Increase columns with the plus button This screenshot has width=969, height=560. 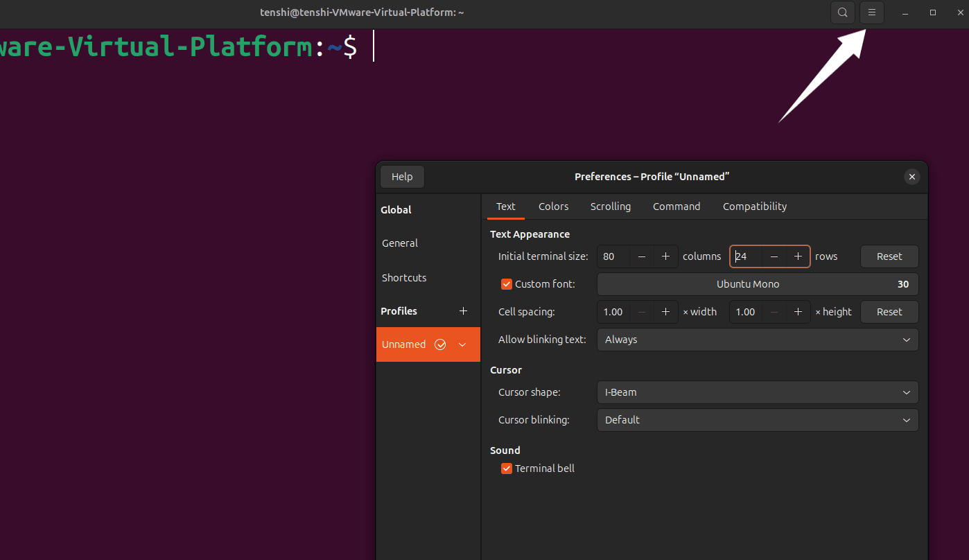[x=665, y=256]
